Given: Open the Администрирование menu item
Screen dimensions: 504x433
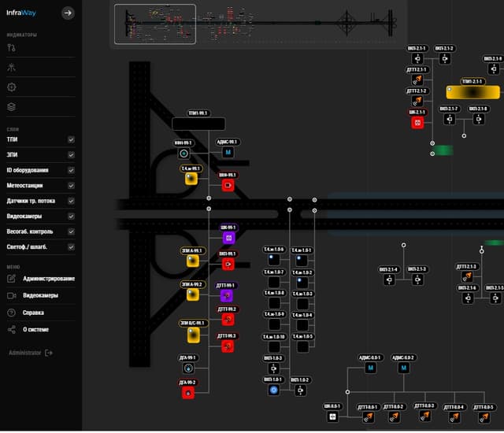Looking at the screenshot, I should click(49, 279).
